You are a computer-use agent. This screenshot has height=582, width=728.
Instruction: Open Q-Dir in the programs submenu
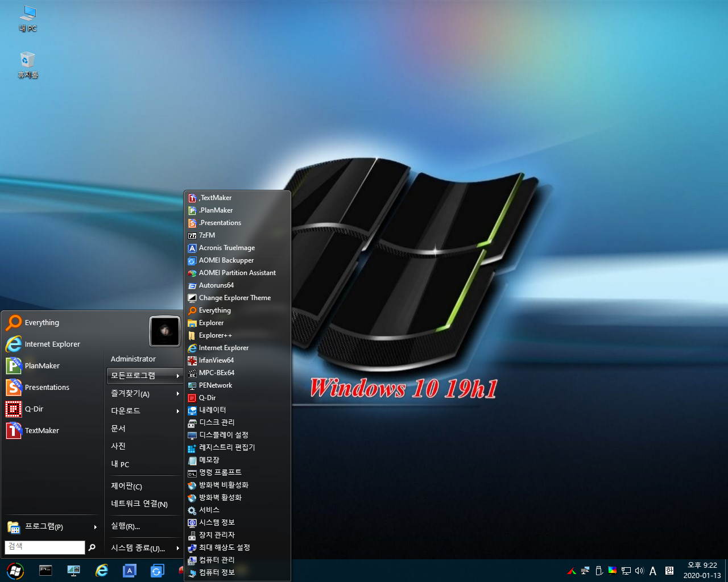tap(237, 398)
